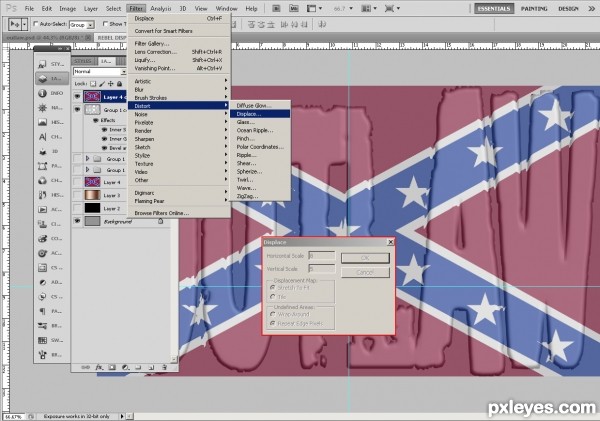Open the Swatches panel grid icon
The height and width of the screenshot is (421, 600).
pyautogui.click(x=42, y=341)
